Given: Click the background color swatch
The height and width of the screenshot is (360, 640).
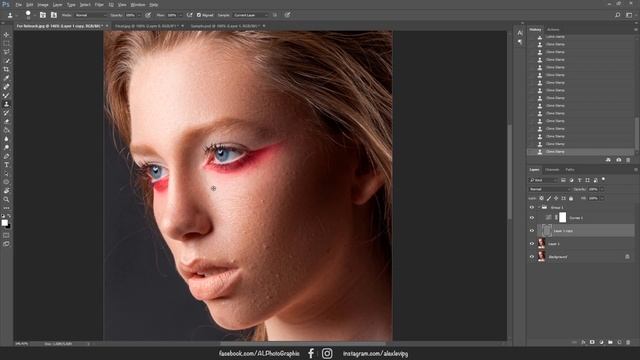Looking at the screenshot, I should click(9, 226).
